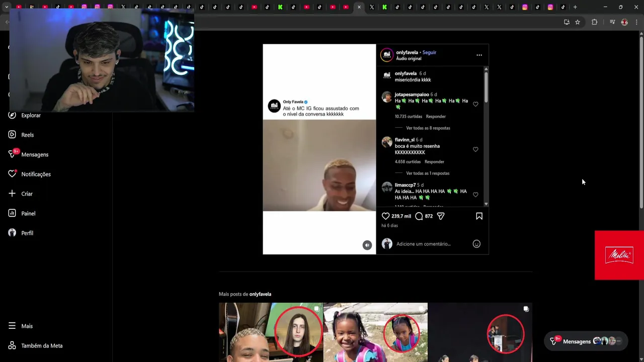Open limasccp7's profile avatar
The image size is (644, 362).
[x=387, y=188]
